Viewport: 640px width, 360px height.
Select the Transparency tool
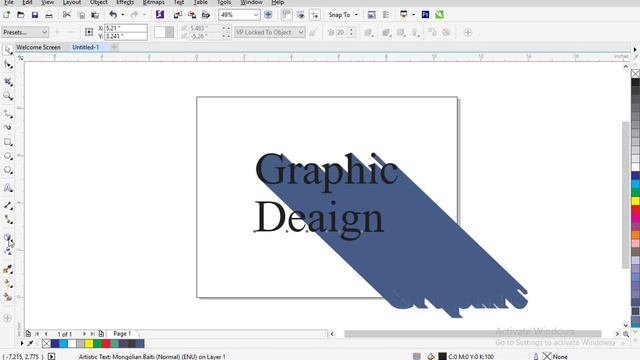7,251
